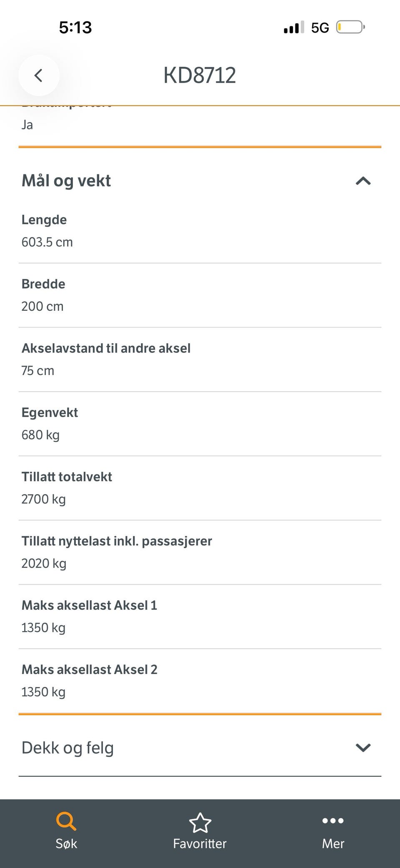This screenshot has width=400, height=868.
Task: Open the Mer menu tab
Action: [333, 831]
